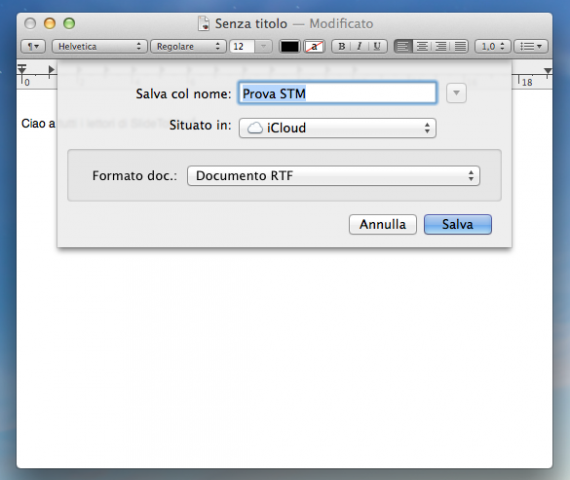Open the Documento RTF format popup
This screenshot has width=570, height=480.
[333, 176]
